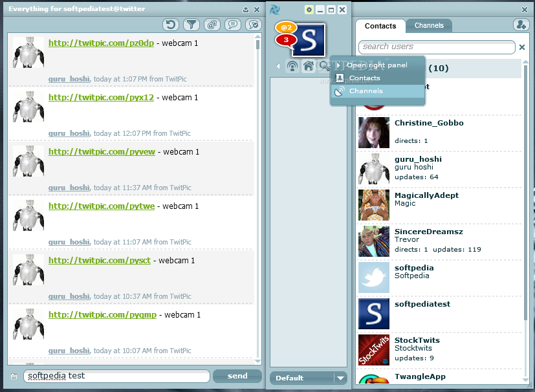
Task: Click the orange @2 mentions badge
Action: tap(286, 27)
